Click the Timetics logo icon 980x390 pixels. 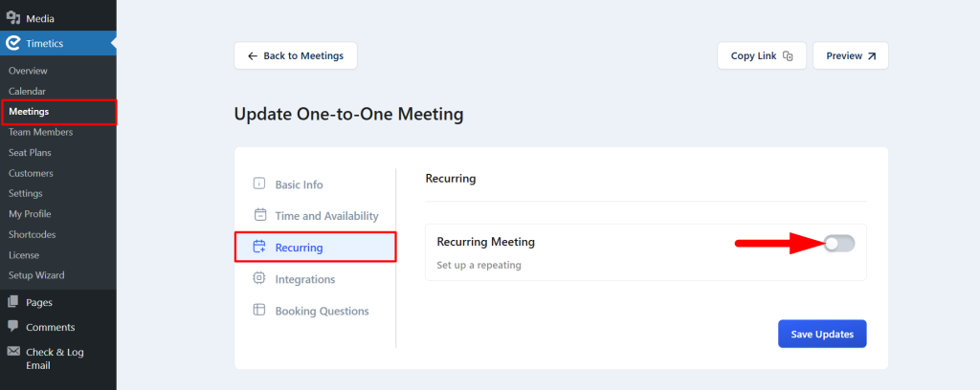point(13,43)
